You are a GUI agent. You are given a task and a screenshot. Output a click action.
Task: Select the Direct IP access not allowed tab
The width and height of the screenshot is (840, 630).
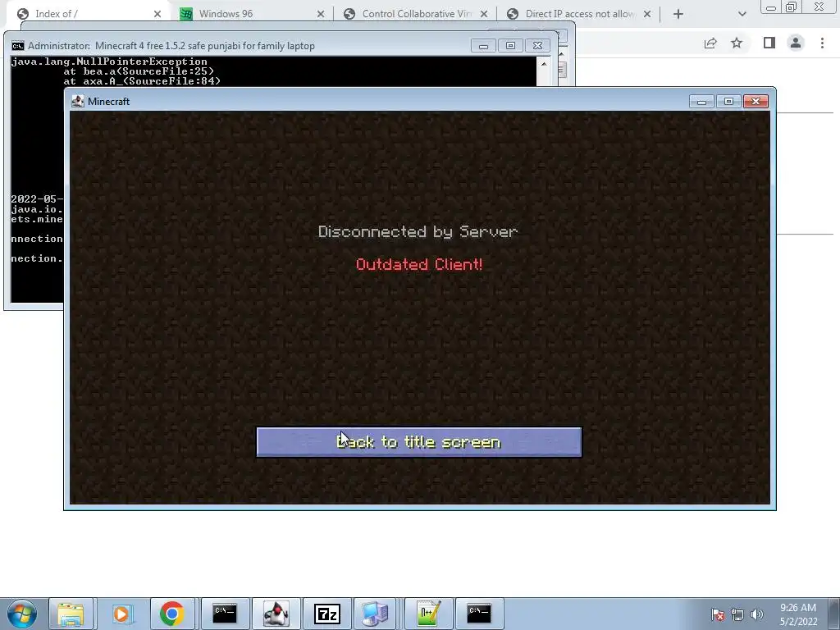coord(578,13)
